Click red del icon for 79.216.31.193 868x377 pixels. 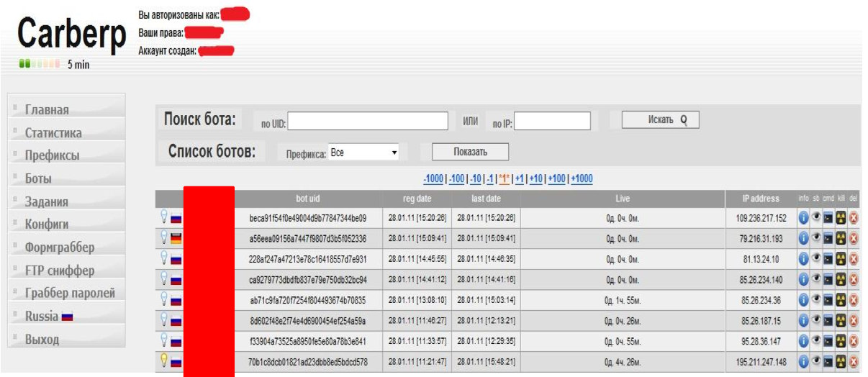point(854,238)
